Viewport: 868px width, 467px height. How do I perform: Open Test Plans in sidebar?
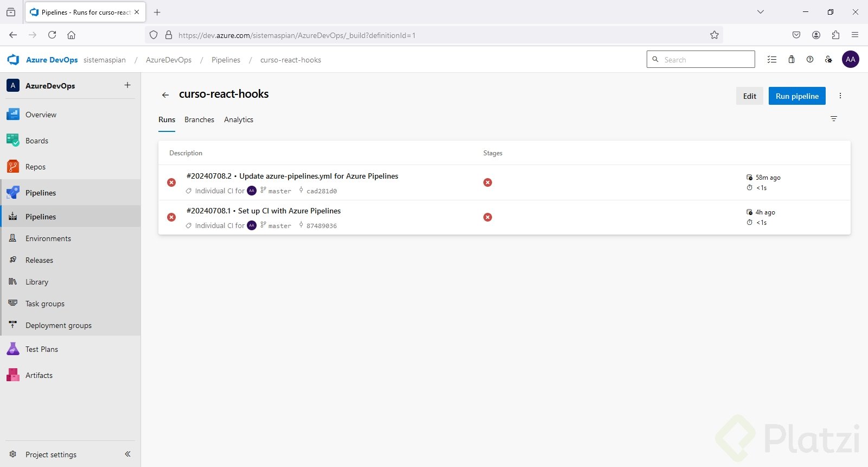coord(41,349)
